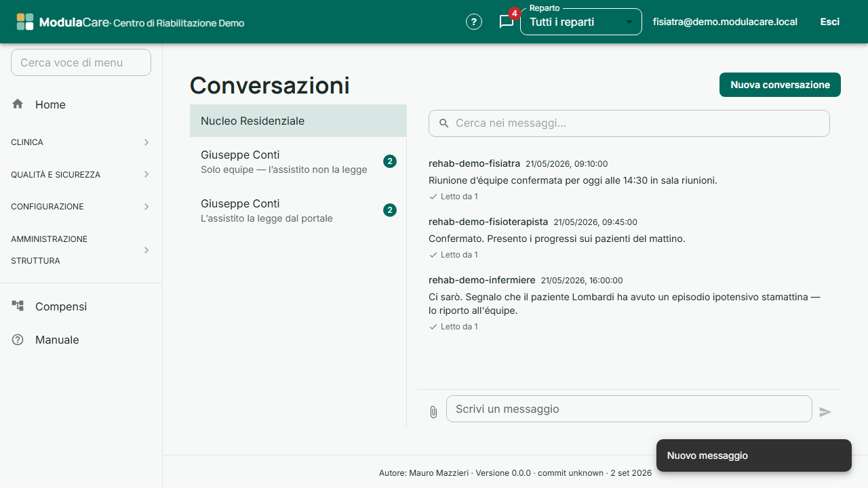Log out with the Esci link
868x488 pixels.
tap(830, 22)
